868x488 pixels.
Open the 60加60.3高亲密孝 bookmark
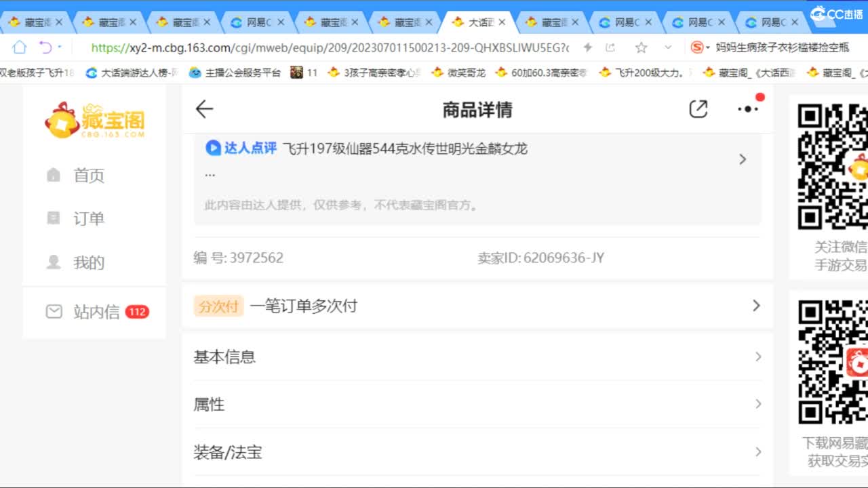tap(542, 73)
